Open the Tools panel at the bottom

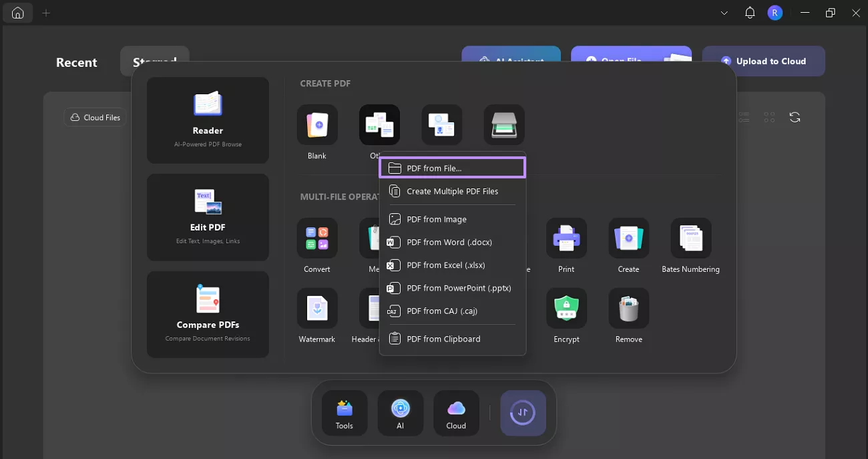(344, 413)
